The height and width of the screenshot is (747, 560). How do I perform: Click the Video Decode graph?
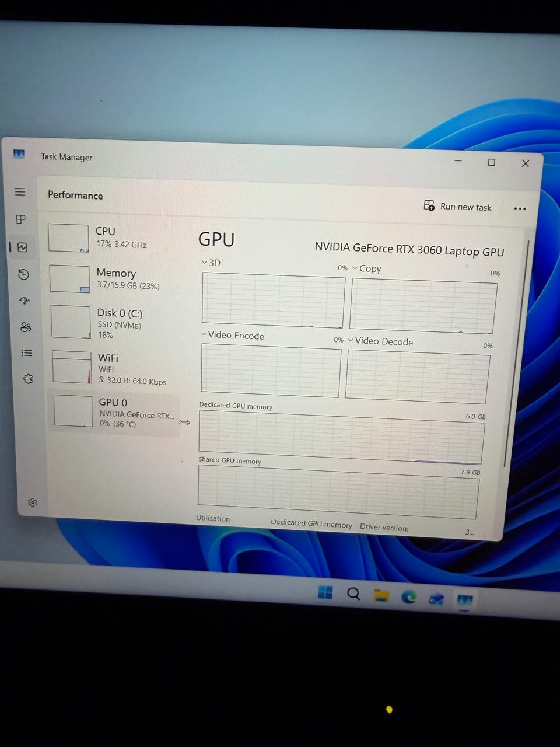[418, 376]
